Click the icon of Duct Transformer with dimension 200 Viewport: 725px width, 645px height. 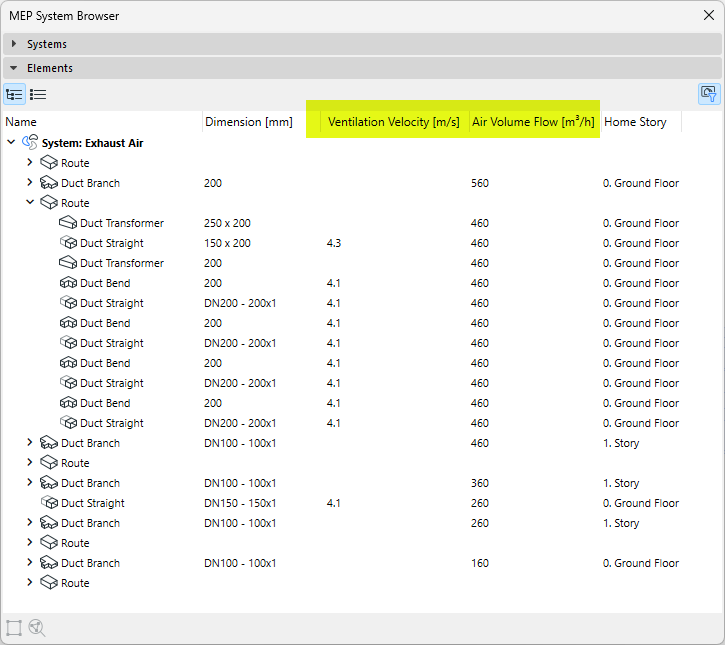point(68,263)
